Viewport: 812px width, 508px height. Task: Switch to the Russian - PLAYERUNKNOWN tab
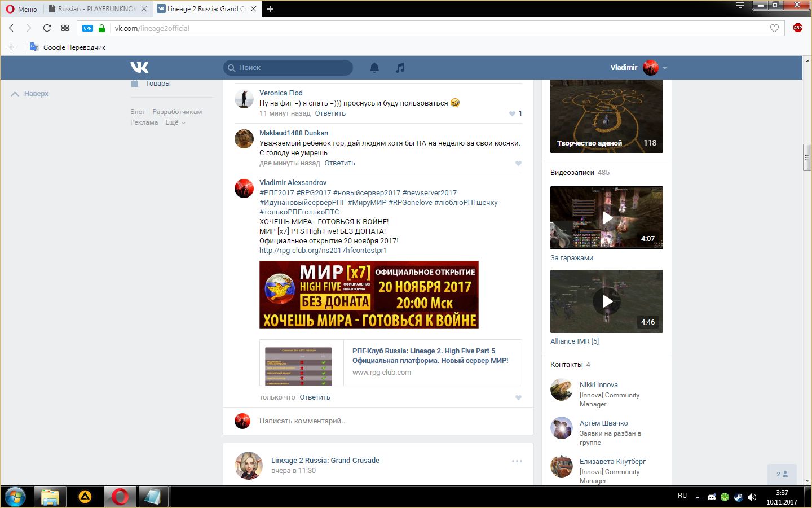(x=97, y=9)
